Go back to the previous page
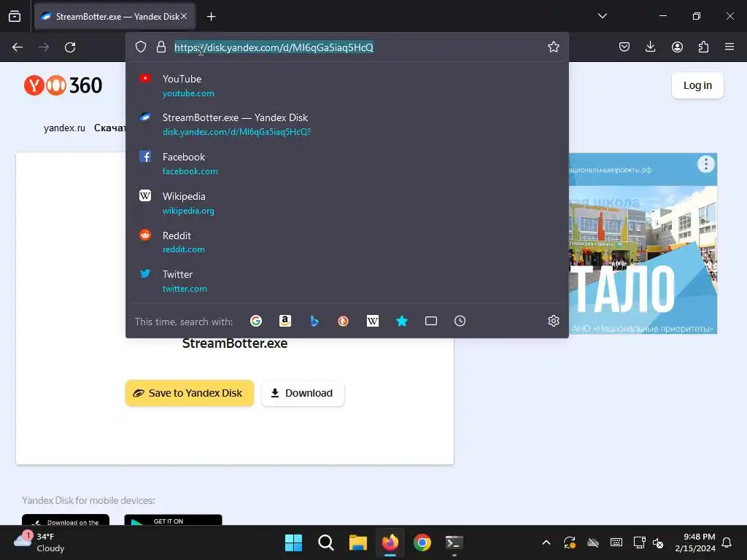 pyautogui.click(x=18, y=47)
